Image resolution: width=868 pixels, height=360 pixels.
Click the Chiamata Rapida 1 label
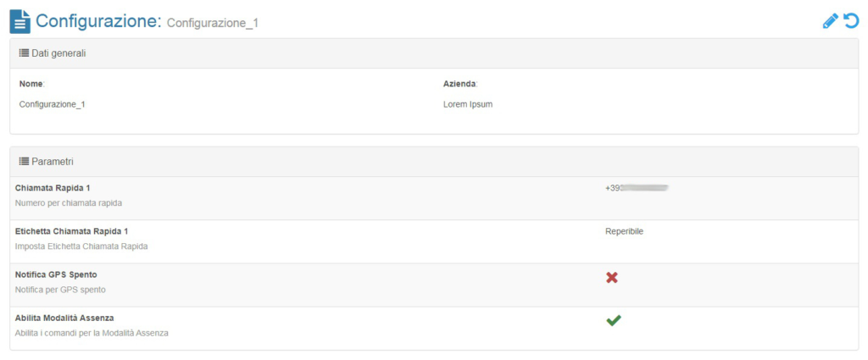coord(53,188)
